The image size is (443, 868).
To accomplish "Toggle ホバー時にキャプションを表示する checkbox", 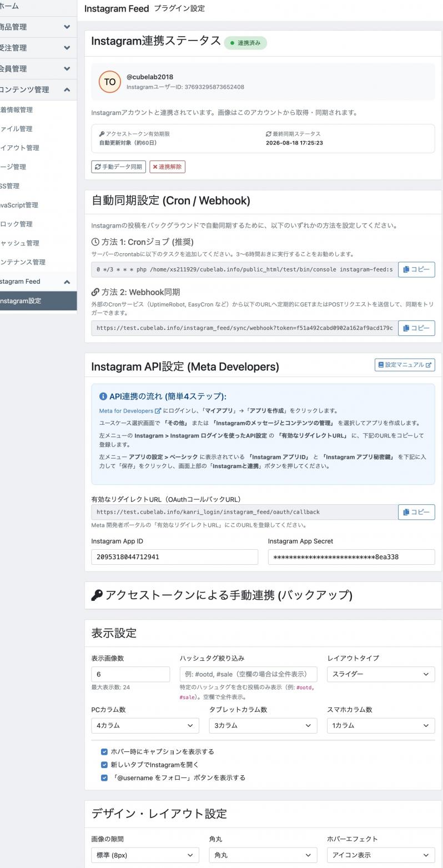I will point(104,752).
